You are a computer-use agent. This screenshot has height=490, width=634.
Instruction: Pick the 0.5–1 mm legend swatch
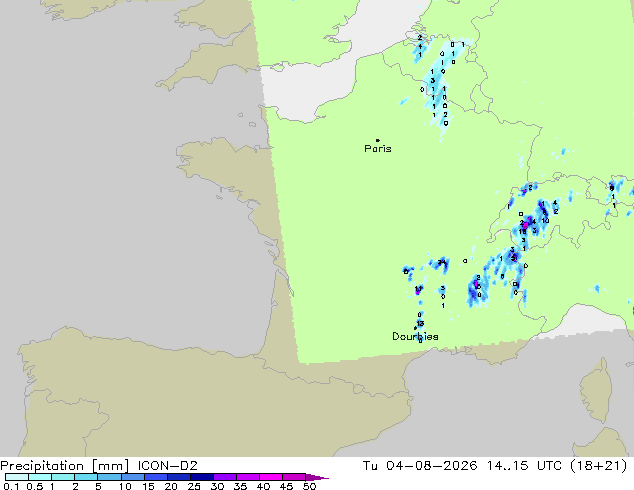(40, 477)
